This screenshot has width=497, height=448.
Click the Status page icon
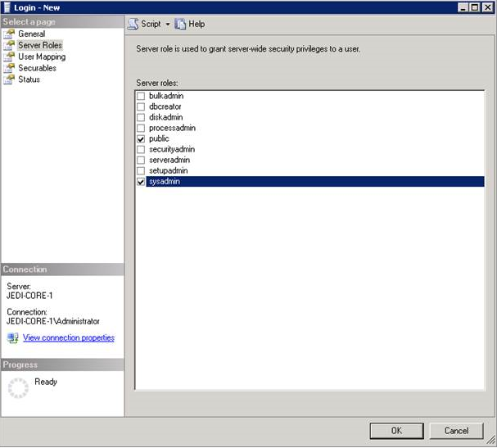pos(10,79)
